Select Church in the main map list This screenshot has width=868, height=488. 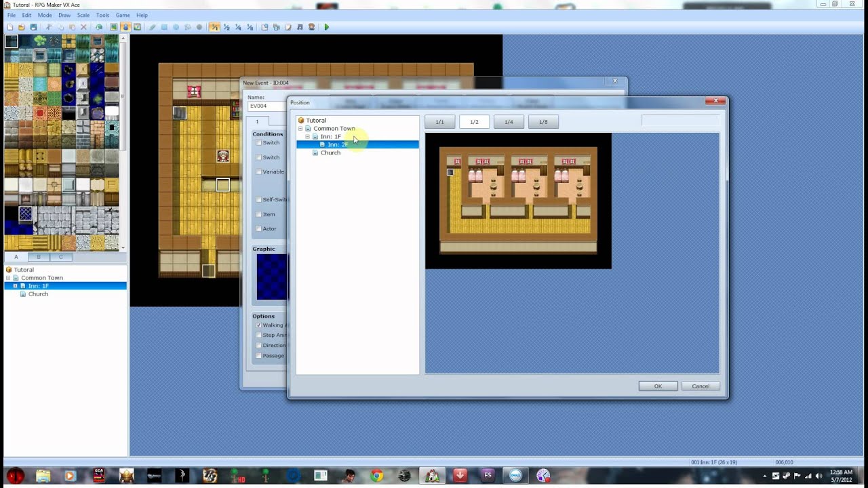(38, 294)
